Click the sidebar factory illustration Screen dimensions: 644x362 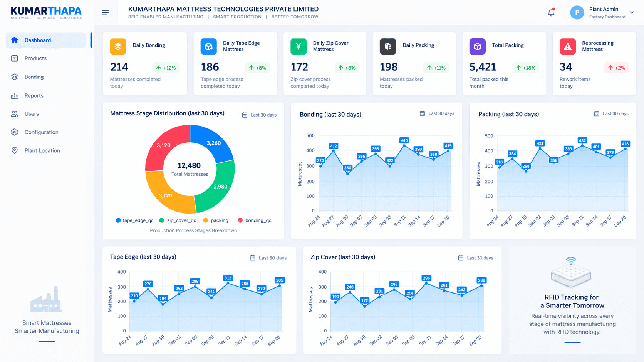coord(47,299)
